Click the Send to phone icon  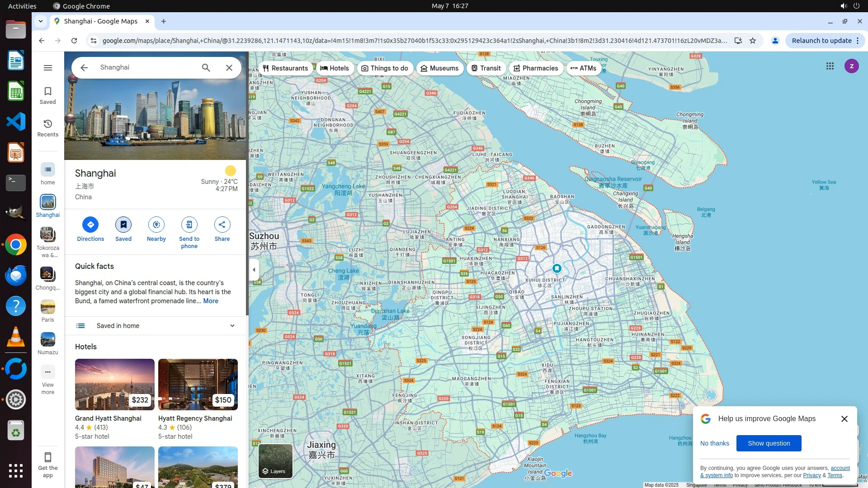[x=189, y=225]
